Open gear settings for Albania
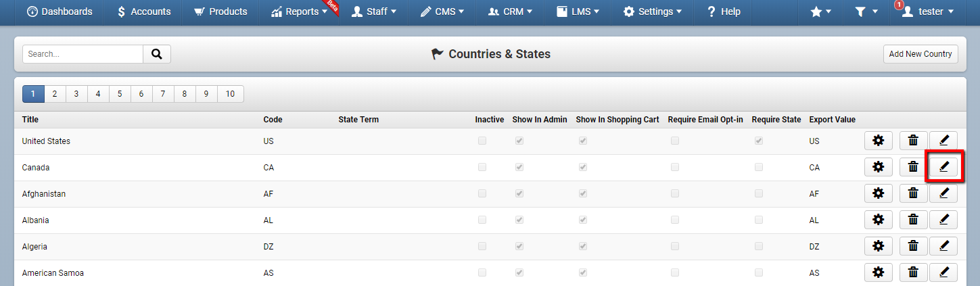 pyautogui.click(x=878, y=220)
